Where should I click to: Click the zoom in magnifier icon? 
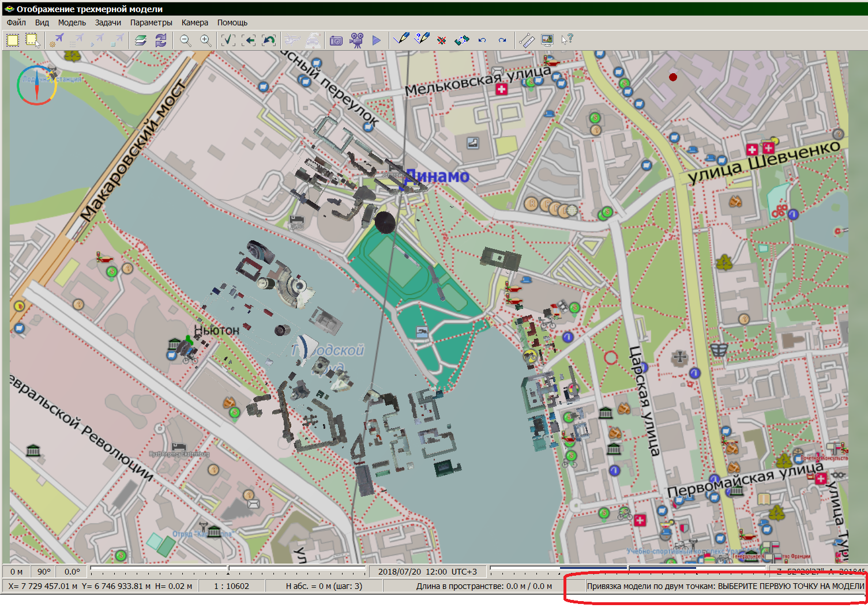(x=205, y=40)
